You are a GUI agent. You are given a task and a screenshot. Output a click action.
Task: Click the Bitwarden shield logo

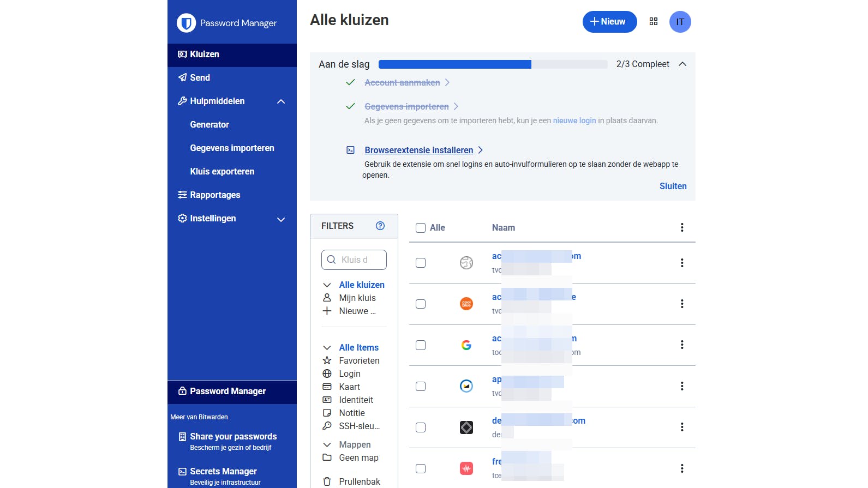tap(186, 23)
